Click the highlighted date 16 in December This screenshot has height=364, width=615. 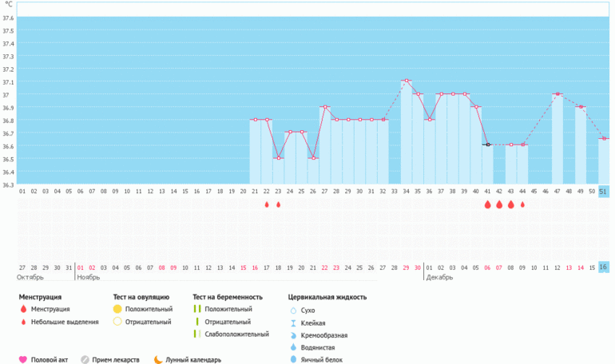click(603, 267)
